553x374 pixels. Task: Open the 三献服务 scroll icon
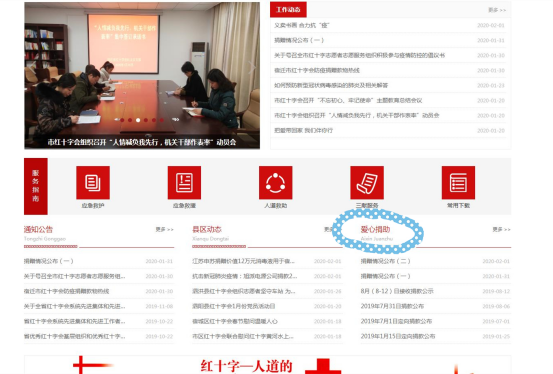[367, 183]
